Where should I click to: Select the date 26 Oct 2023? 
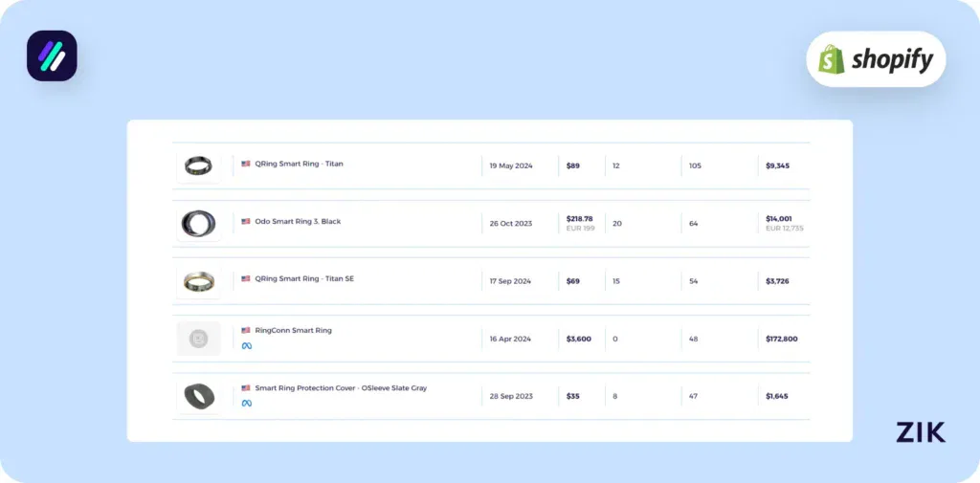[x=511, y=224]
